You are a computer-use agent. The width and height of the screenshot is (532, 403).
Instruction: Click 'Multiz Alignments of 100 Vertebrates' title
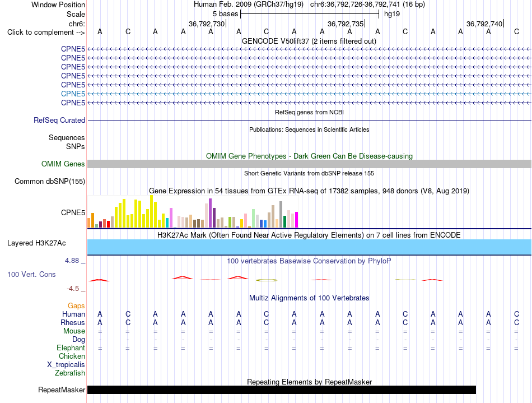(x=309, y=298)
